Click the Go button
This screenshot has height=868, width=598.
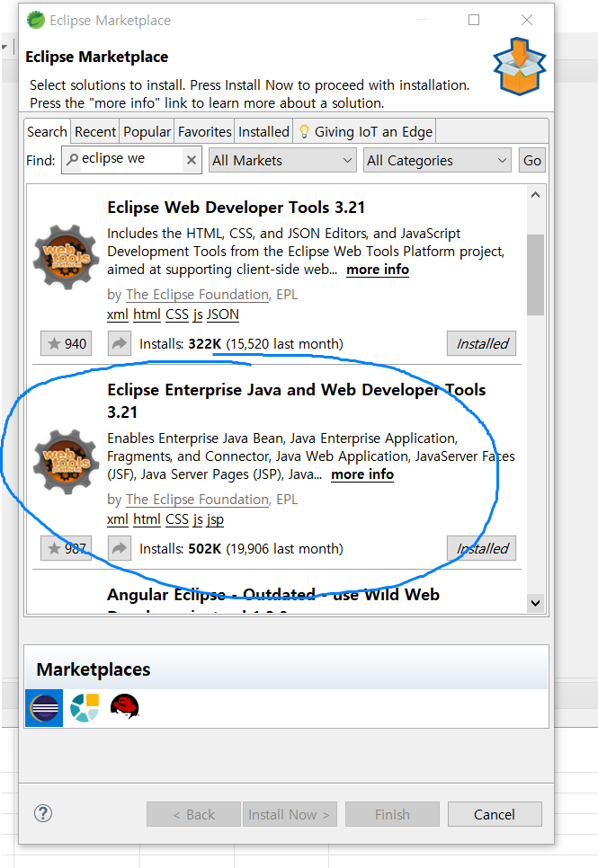[x=532, y=160]
